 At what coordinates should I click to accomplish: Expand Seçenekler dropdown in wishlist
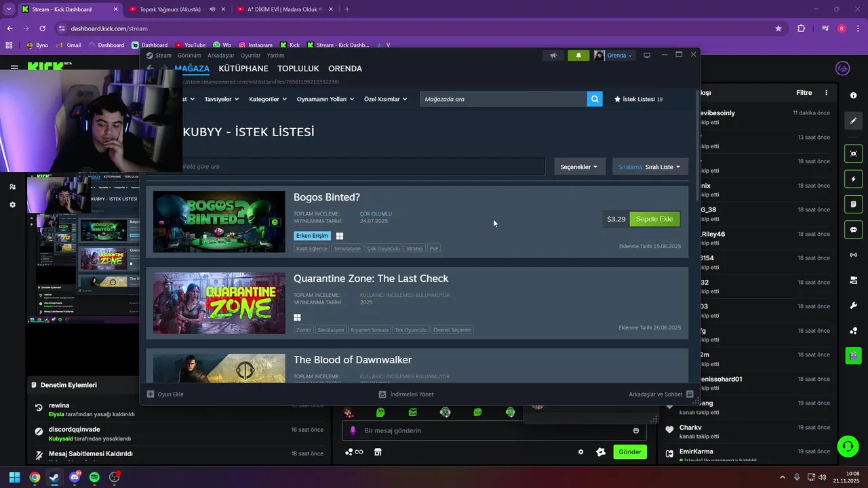[579, 167]
